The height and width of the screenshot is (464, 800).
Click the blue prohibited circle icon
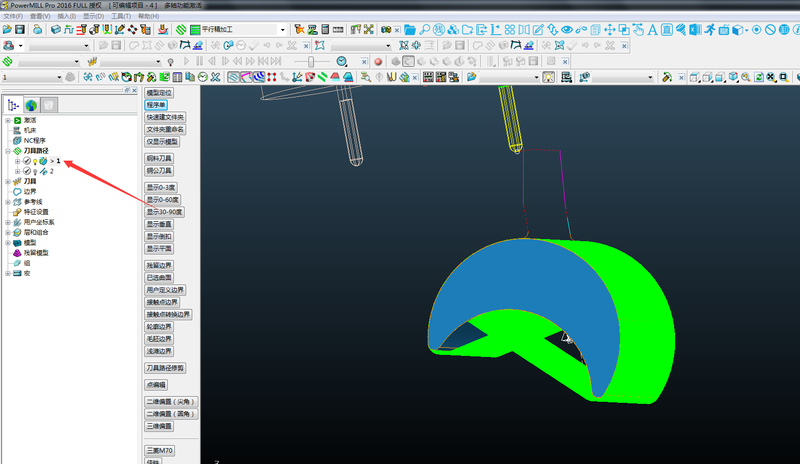coord(770,30)
